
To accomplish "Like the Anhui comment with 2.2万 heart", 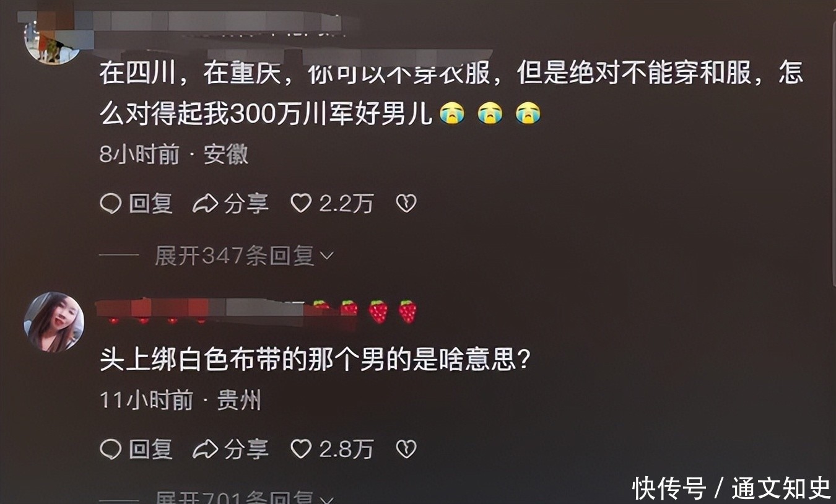I will [301, 204].
